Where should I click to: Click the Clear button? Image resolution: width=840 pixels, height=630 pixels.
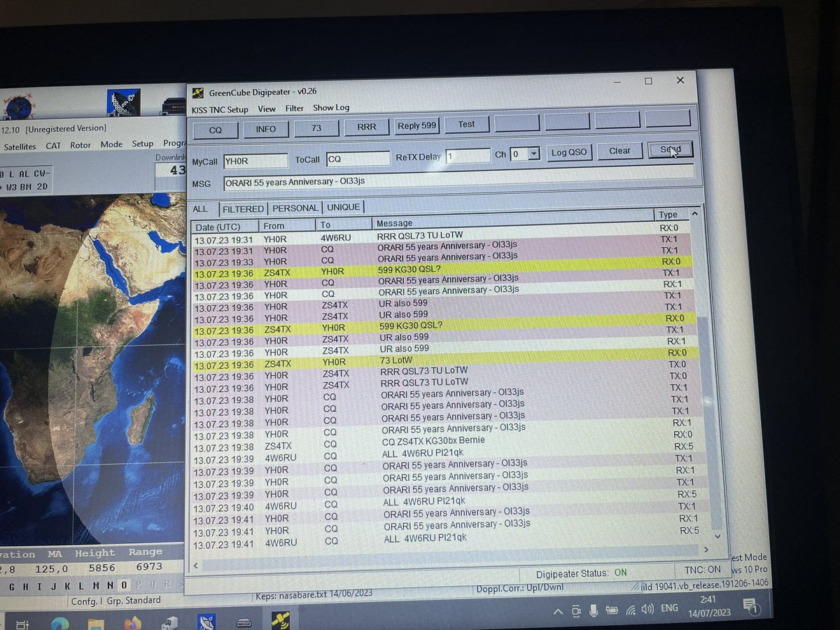(x=619, y=150)
